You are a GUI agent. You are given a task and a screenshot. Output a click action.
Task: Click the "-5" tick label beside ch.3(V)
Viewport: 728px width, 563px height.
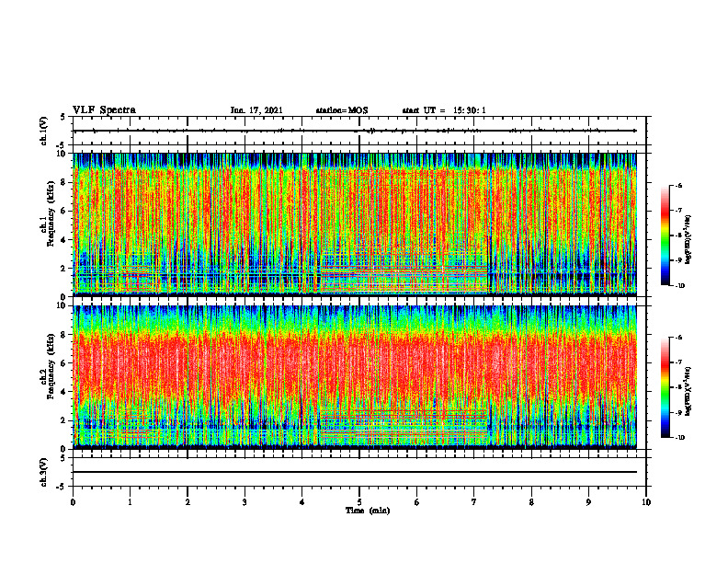(x=63, y=487)
